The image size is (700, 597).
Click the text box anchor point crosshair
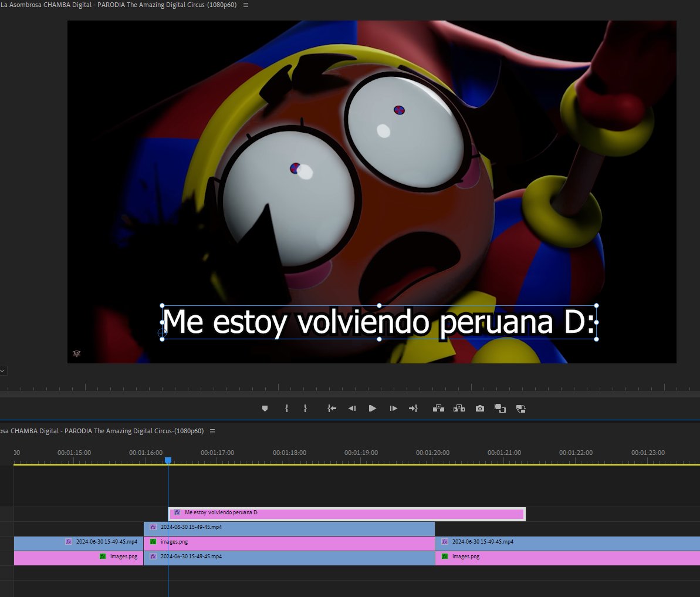[162, 332]
